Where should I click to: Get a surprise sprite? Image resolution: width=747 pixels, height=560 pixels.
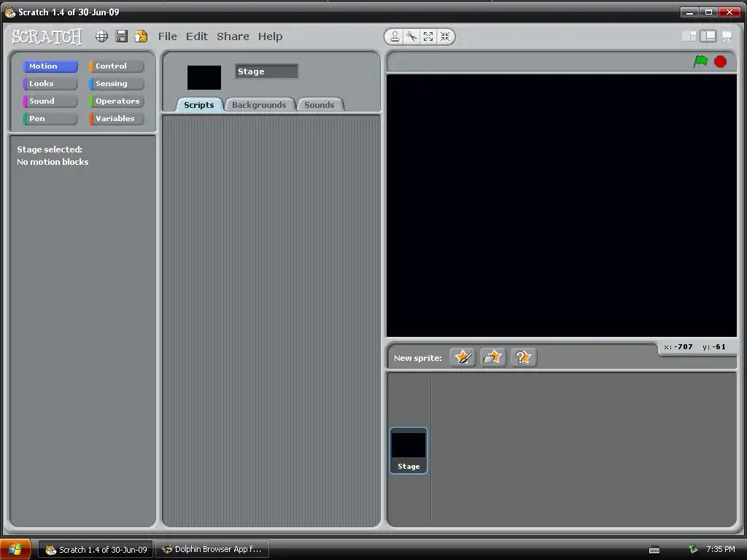[523, 357]
